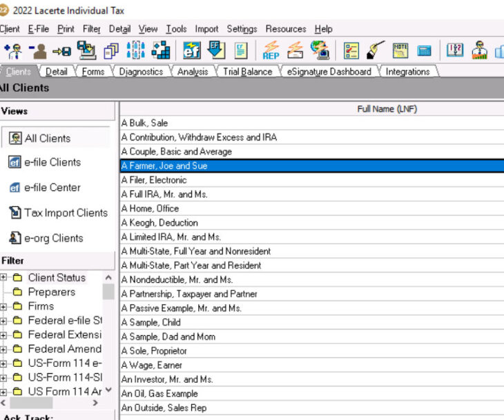This screenshot has width=504, height=420.
Task: Click the Remove Client toolbar icon
Action: click(37, 50)
